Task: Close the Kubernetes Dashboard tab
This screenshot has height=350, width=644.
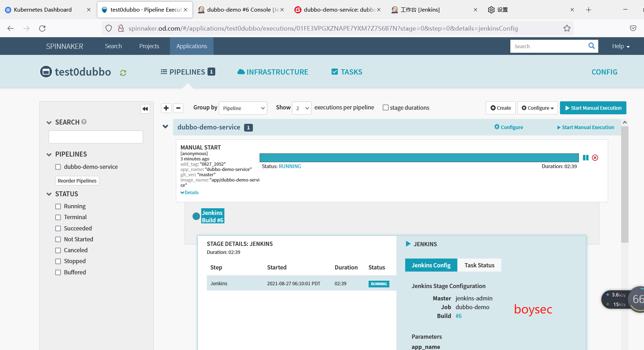Action: [x=89, y=10]
